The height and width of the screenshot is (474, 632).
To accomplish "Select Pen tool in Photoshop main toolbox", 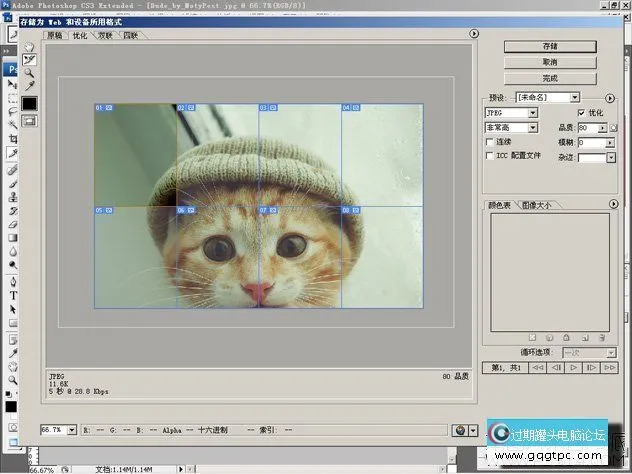I will 13,282.
